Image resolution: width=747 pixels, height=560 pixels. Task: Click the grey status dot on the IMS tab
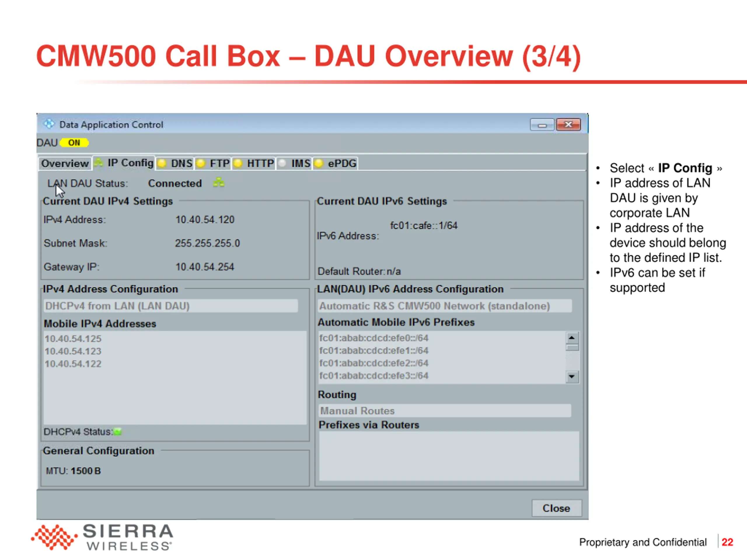click(282, 164)
